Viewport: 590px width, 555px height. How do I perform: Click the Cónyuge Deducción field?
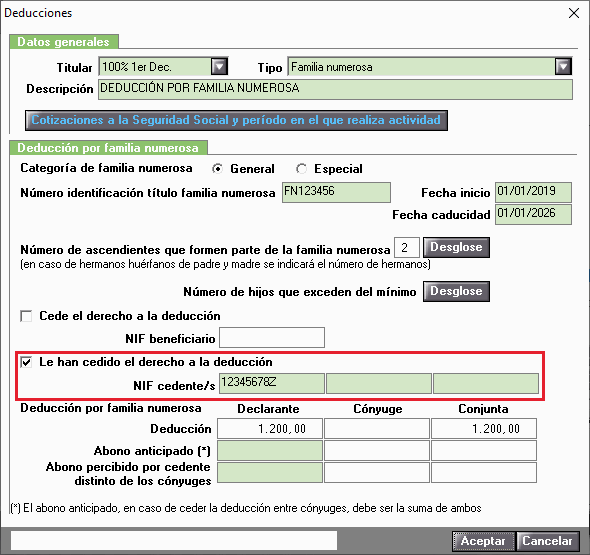click(377, 429)
